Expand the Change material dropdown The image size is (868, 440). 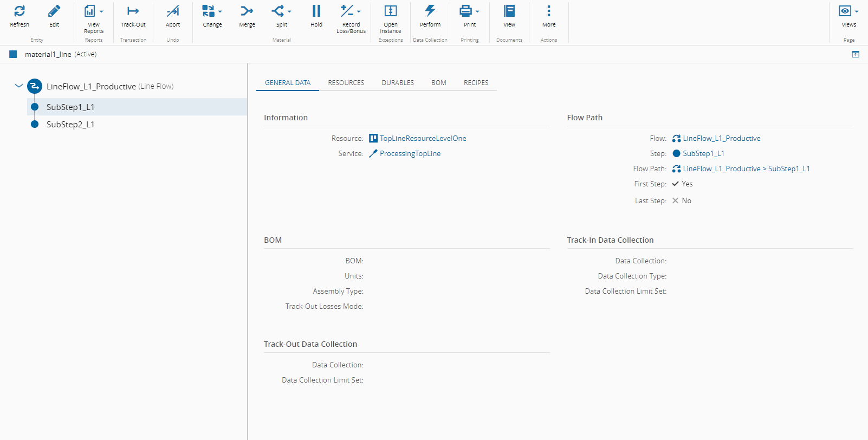pos(220,11)
